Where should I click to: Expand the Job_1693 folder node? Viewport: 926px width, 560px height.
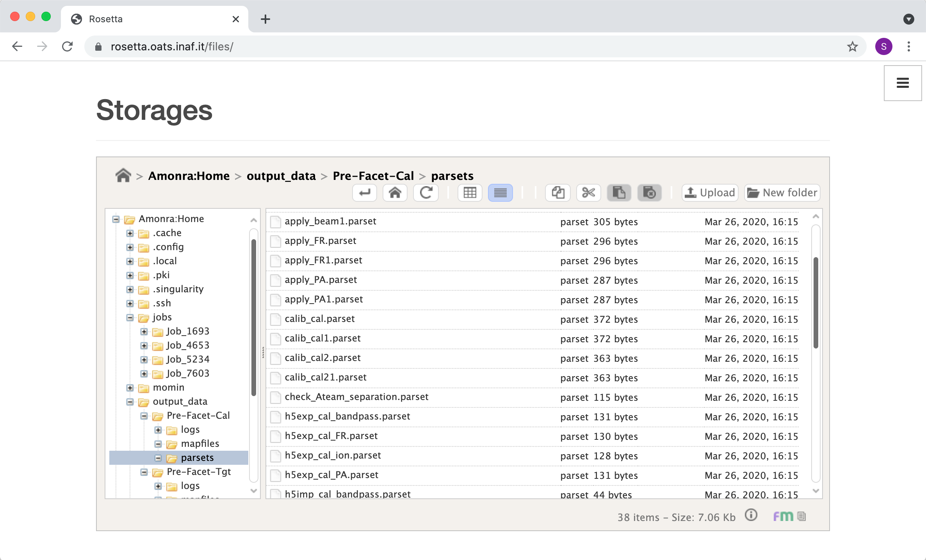(x=144, y=332)
